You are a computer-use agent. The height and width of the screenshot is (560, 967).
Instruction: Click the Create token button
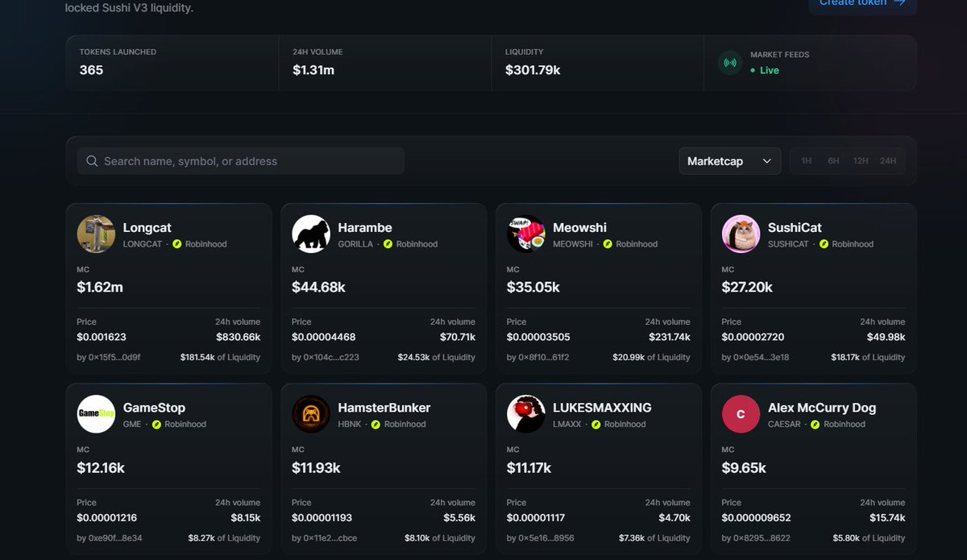862,3
